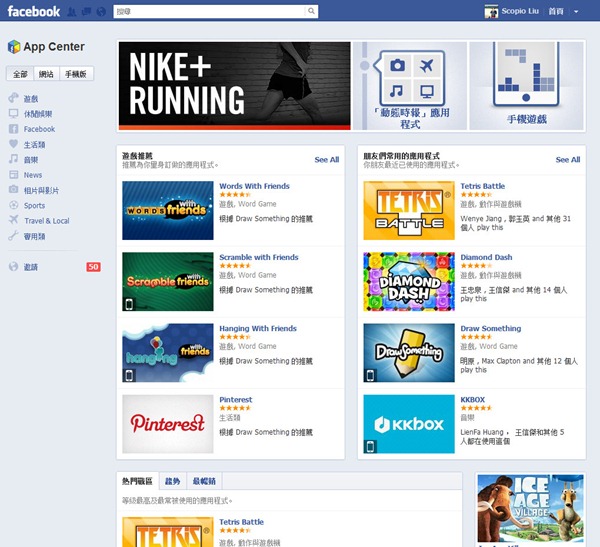Screen dimensions: 600x547
Task: Open the 手機遊戲 mobile games tile
Action: pos(527,86)
